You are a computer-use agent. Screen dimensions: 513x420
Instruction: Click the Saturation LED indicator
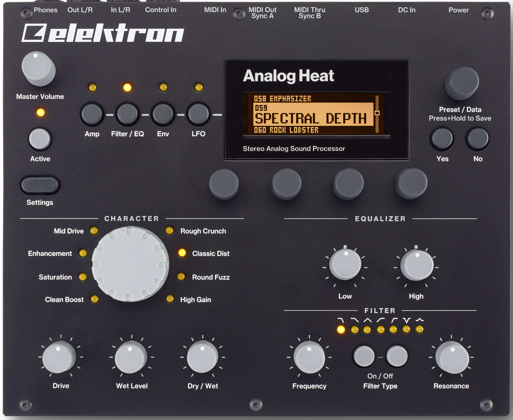pyautogui.click(x=83, y=277)
